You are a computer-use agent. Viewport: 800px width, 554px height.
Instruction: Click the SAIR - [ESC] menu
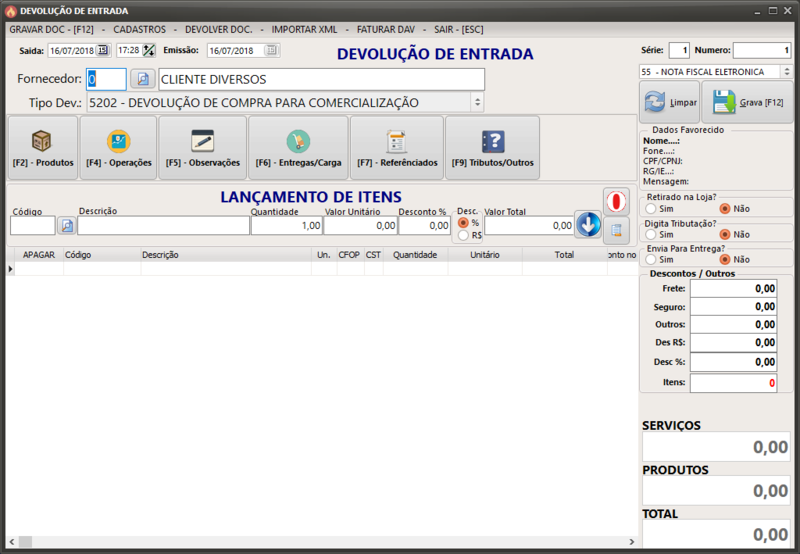pos(459,30)
